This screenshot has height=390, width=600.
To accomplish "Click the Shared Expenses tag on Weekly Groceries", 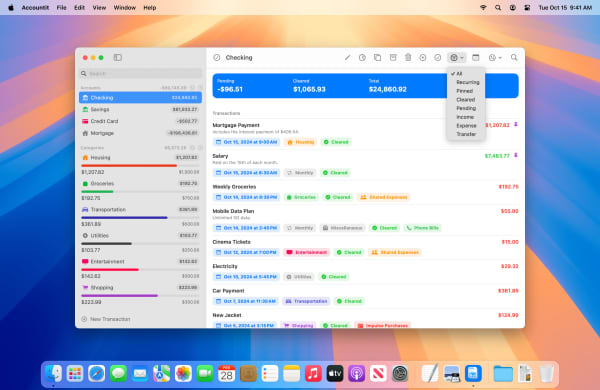I will (x=384, y=197).
